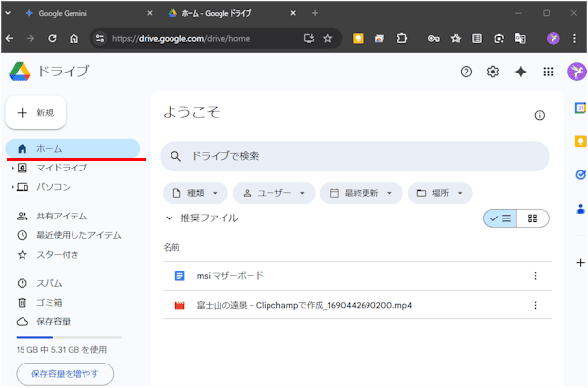588x388 pixels.
Task: Open the Gemini sparkle icon in Drive header
Action: [521, 72]
